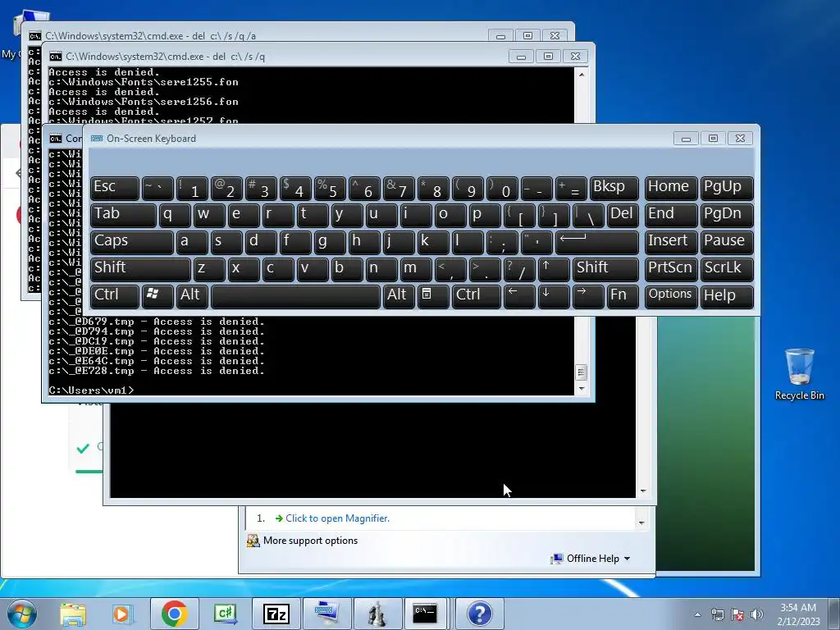Click the End key
This screenshot has width=840, height=630.
click(671, 215)
